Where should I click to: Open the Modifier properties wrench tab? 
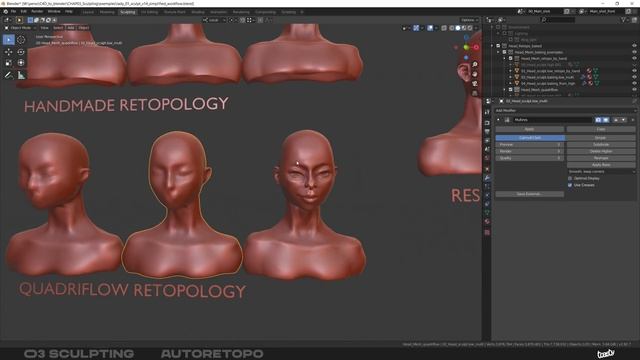(x=487, y=178)
